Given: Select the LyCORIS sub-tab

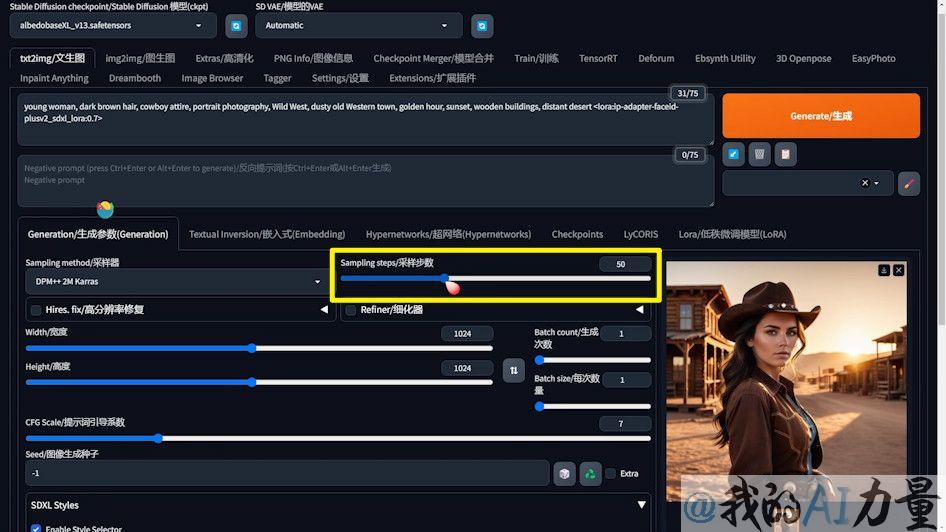Looking at the screenshot, I should coord(640,234).
